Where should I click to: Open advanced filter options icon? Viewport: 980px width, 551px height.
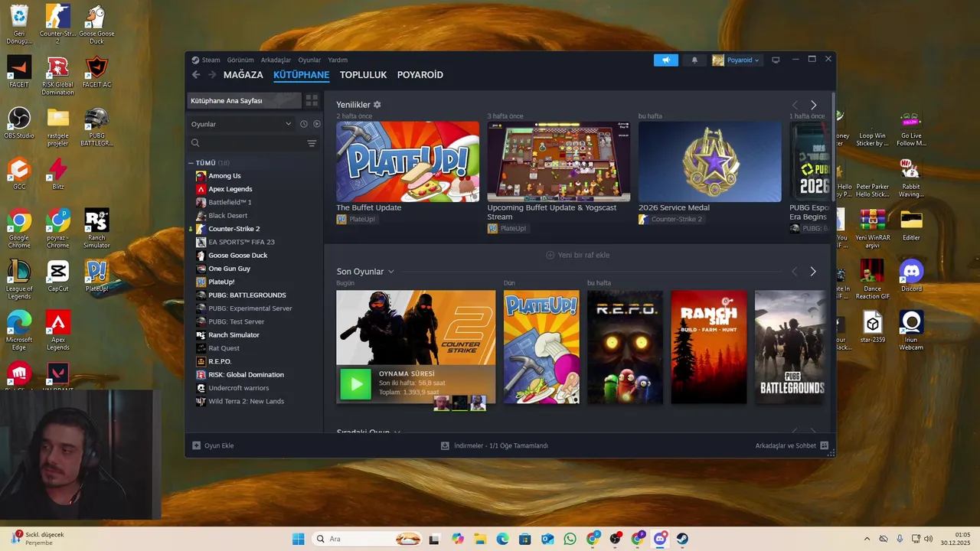(312, 143)
